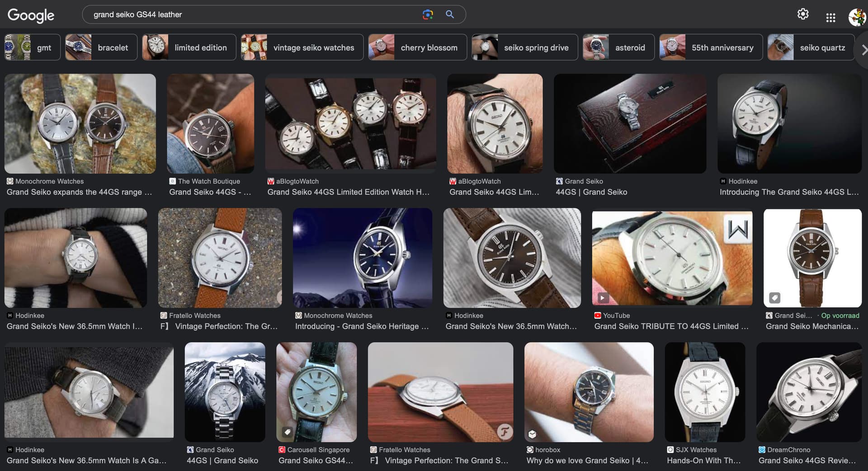Click the Google logo
Image resolution: width=868 pixels, height=471 pixels.
(x=31, y=15)
